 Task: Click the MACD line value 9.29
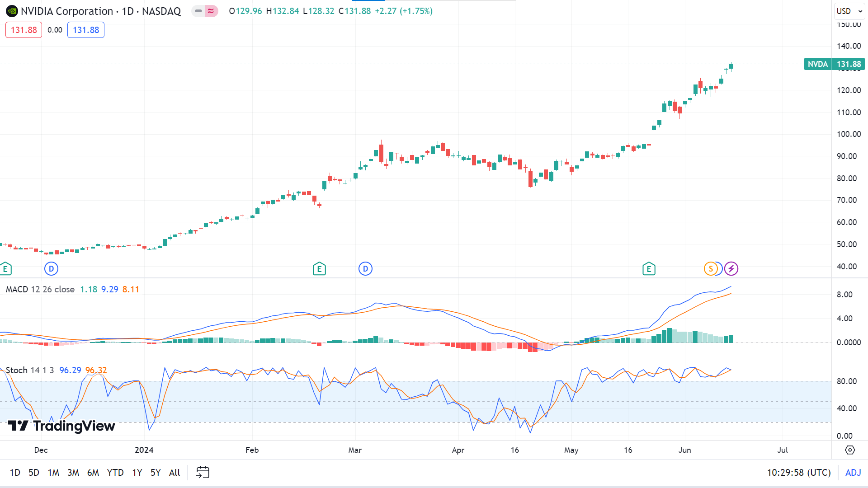110,289
